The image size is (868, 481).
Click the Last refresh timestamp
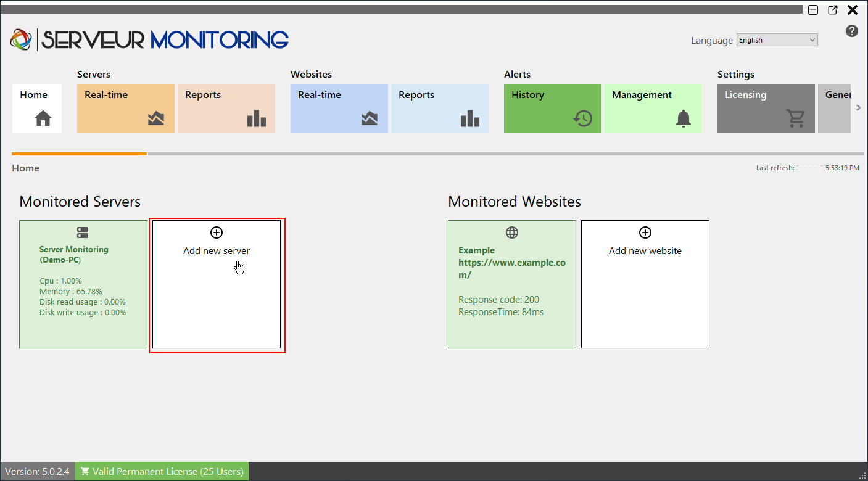tap(808, 168)
